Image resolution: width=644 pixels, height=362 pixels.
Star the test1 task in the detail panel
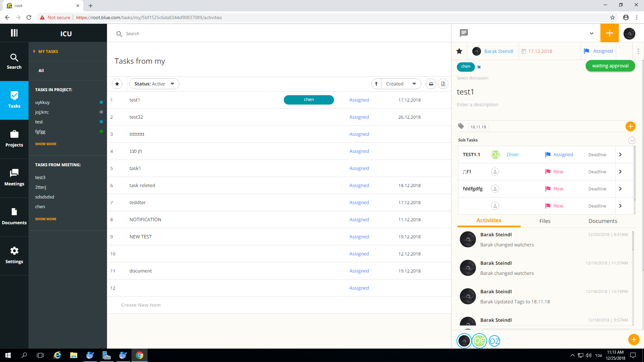(459, 51)
